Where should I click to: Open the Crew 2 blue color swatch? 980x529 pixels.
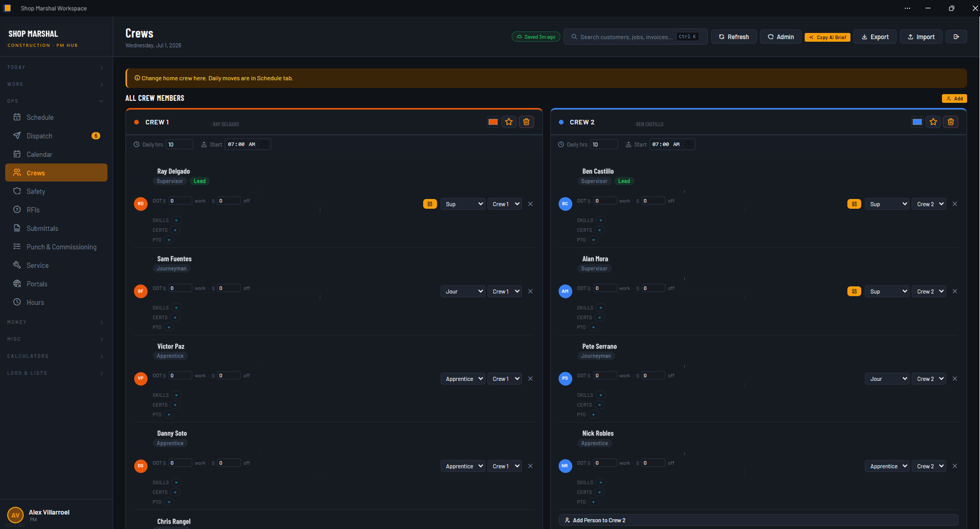point(917,122)
